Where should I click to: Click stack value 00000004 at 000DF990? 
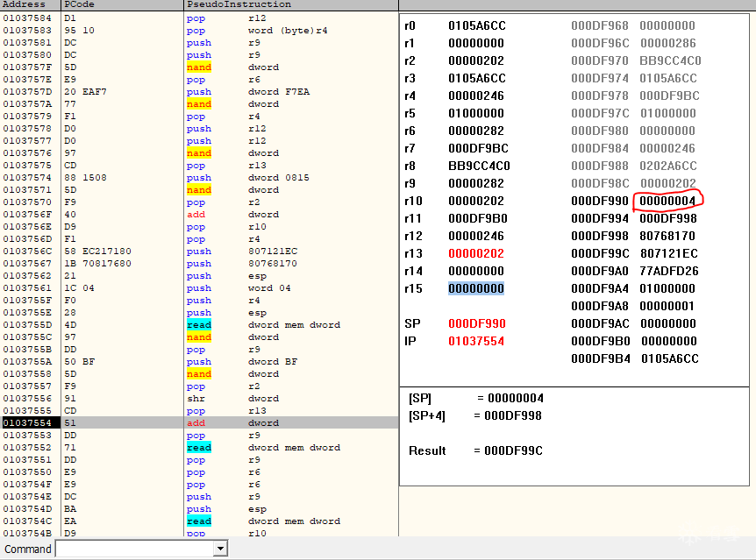[x=667, y=201]
